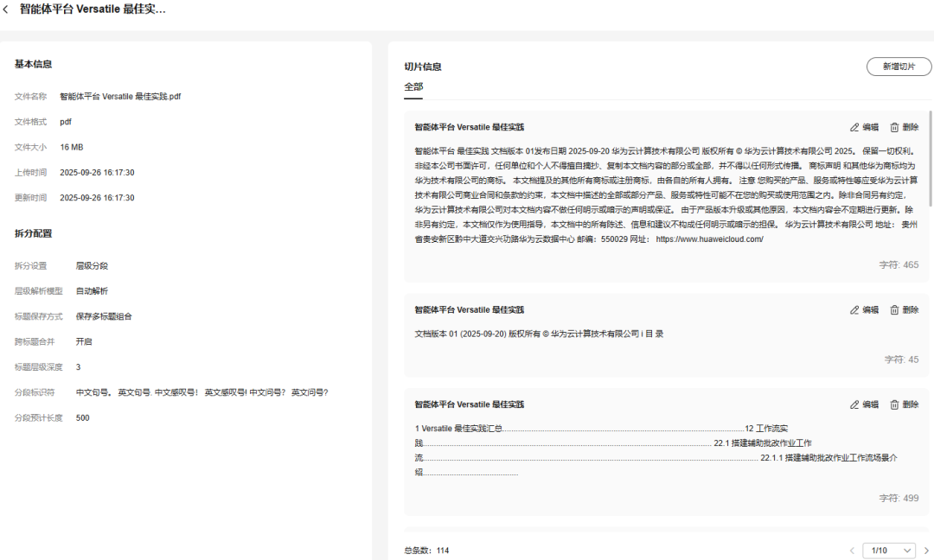
Task: Click the file size value 16 MB
Action: tap(72, 148)
